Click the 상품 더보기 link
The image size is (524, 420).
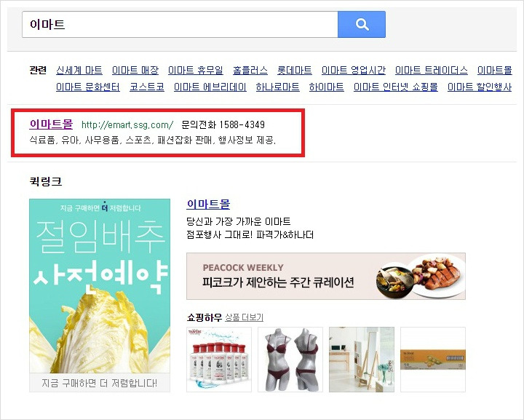244,317
